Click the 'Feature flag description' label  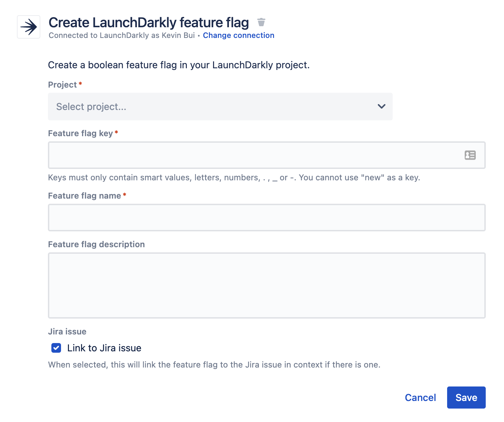click(97, 244)
